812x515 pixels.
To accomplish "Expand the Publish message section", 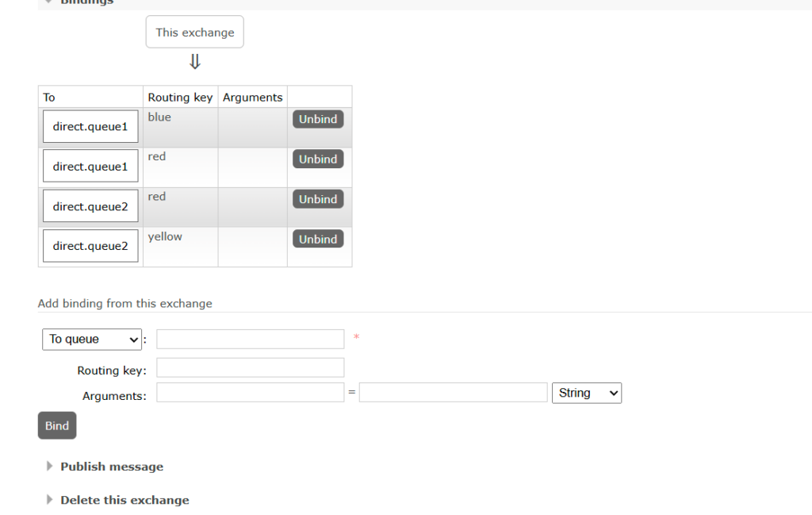I will pos(111,467).
